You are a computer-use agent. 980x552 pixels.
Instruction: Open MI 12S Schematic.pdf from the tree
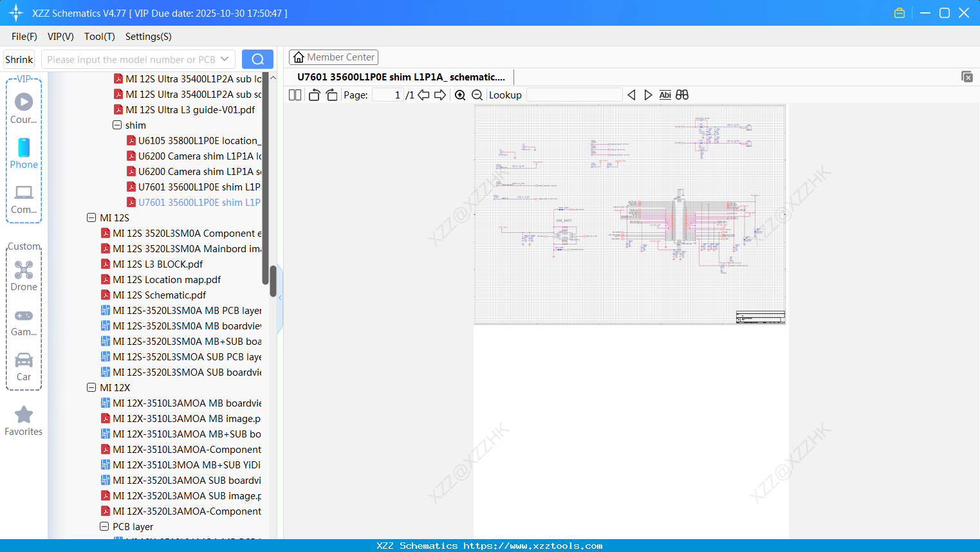click(x=159, y=295)
